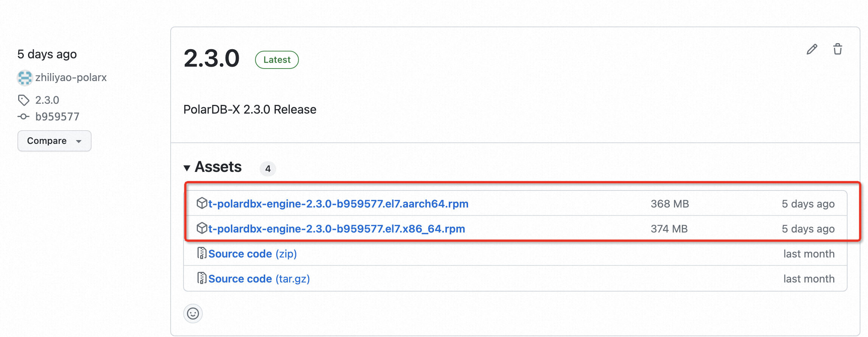Screen dimensions: 868x337
Task: Collapse the Assets section triangle
Action: pyautogui.click(x=187, y=168)
